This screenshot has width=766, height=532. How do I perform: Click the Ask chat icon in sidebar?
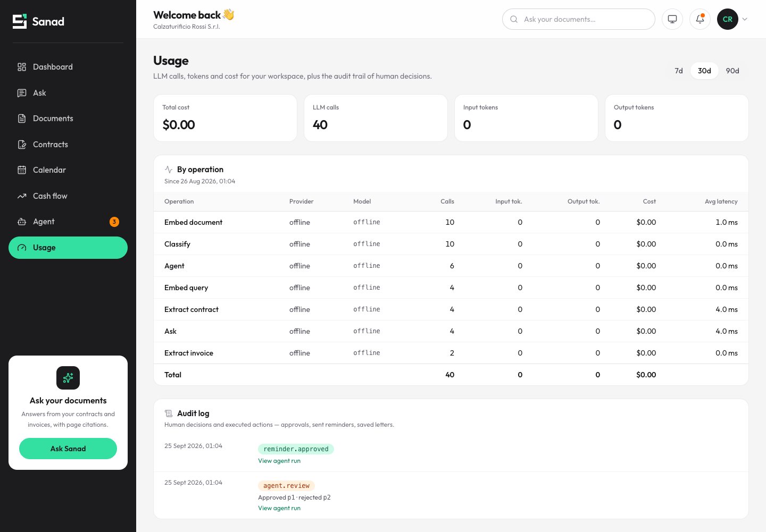click(x=22, y=93)
